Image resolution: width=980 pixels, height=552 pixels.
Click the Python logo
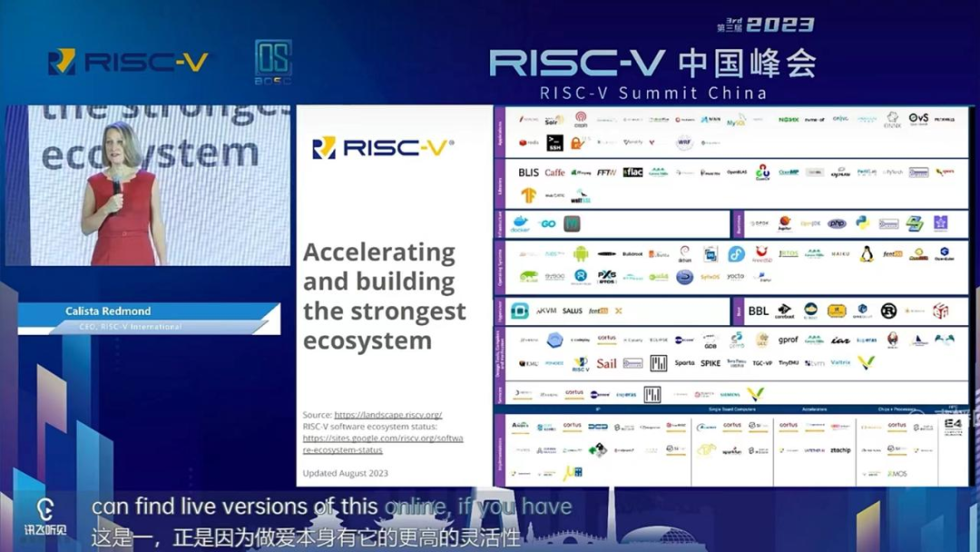point(863,223)
